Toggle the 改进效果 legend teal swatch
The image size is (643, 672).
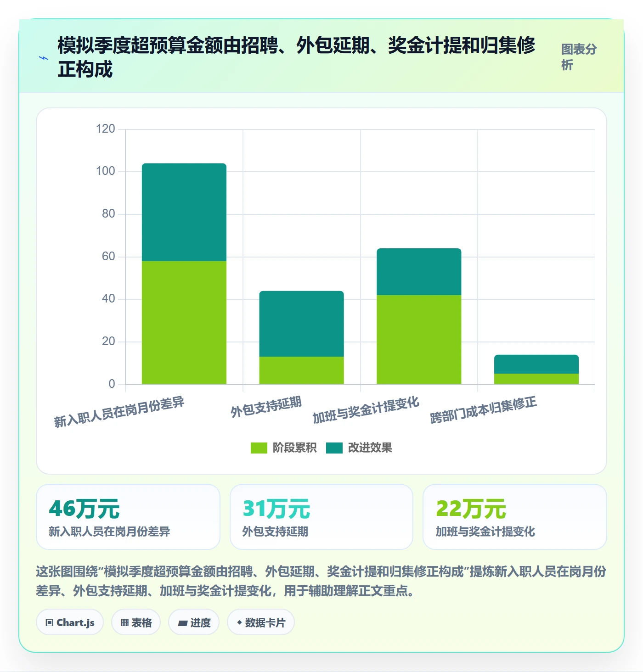(x=334, y=448)
